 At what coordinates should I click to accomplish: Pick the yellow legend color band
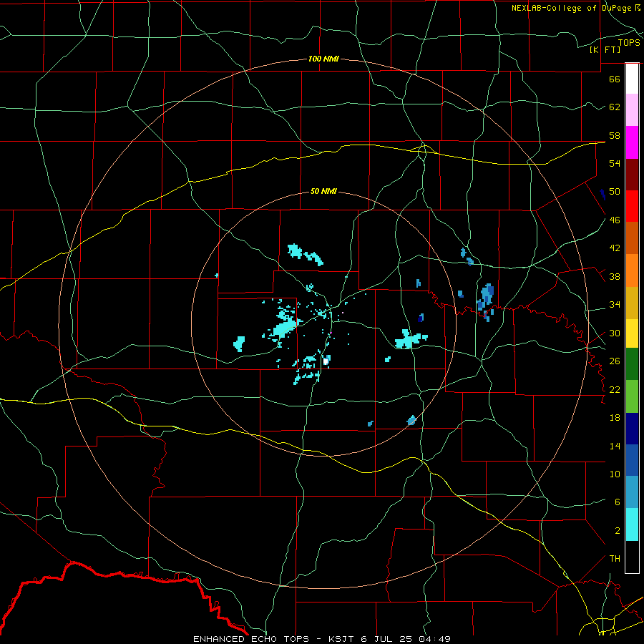tap(632, 333)
